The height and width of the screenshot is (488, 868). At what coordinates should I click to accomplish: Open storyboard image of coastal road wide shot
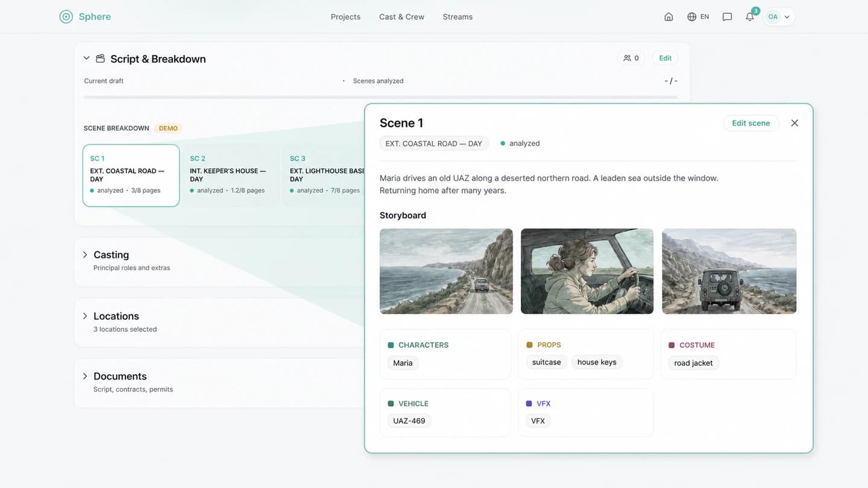point(446,271)
